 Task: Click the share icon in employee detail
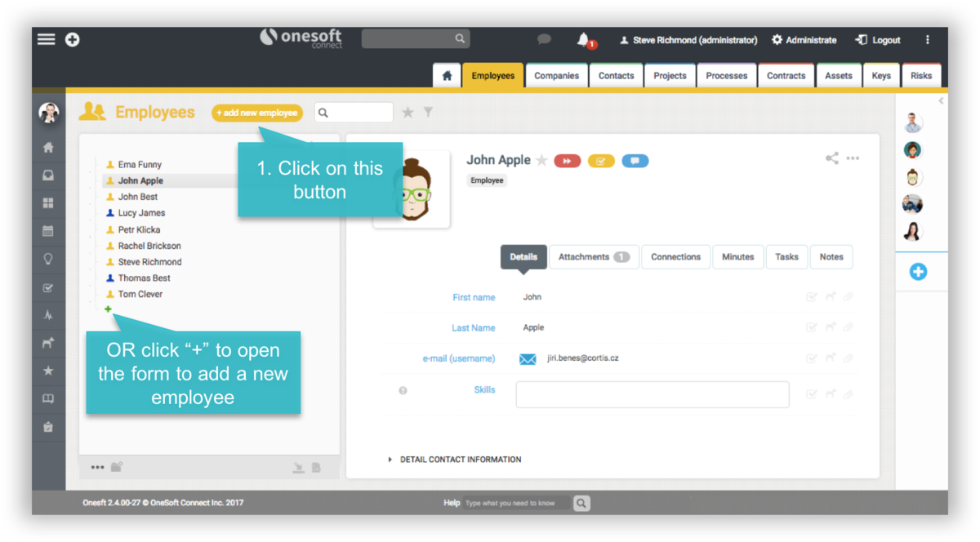(831, 158)
